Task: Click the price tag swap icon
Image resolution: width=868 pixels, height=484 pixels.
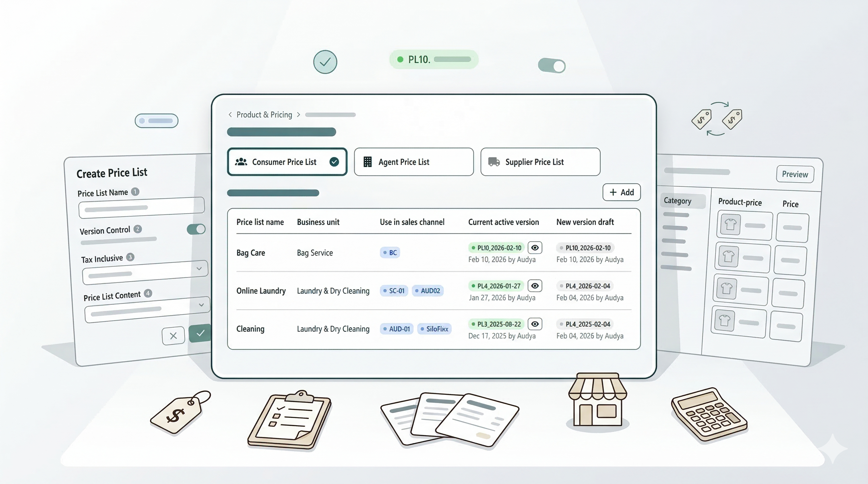Action: (x=717, y=119)
